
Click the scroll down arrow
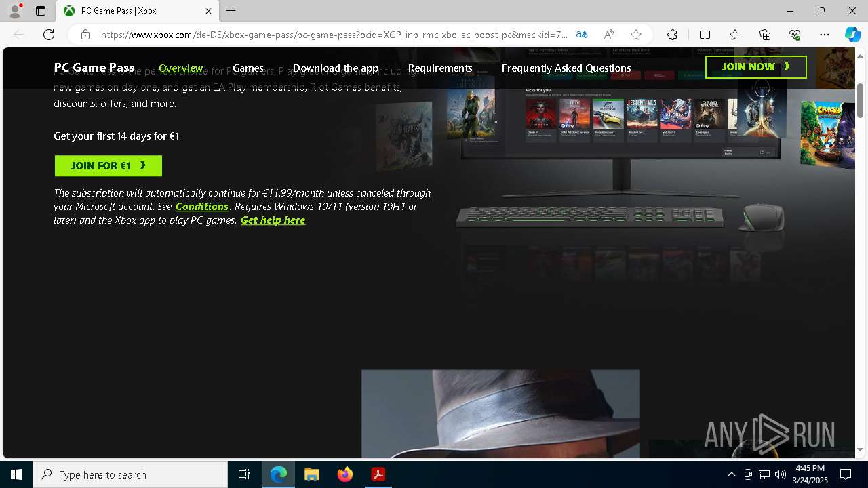click(x=861, y=449)
